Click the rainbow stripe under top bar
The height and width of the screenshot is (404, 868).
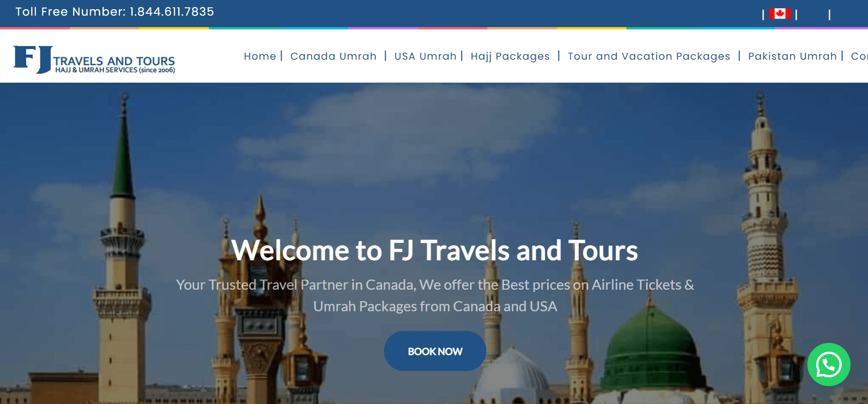click(x=434, y=28)
